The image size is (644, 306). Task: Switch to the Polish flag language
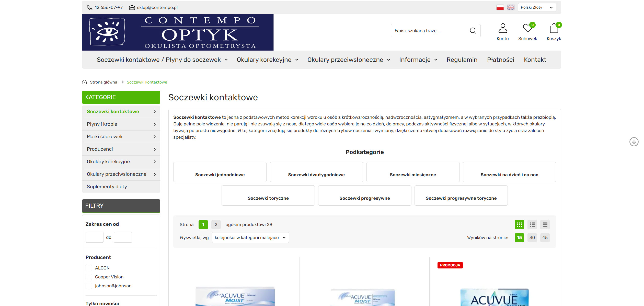[x=500, y=7]
